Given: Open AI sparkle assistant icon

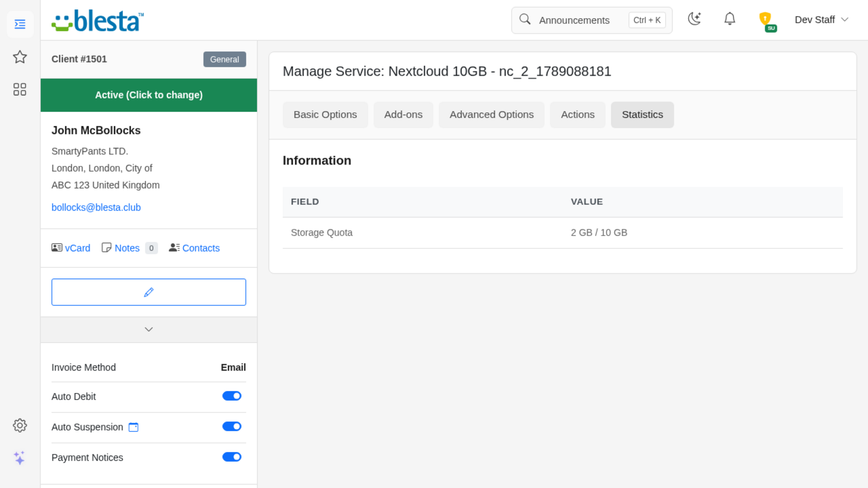Looking at the screenshot, I should [19, 458].
